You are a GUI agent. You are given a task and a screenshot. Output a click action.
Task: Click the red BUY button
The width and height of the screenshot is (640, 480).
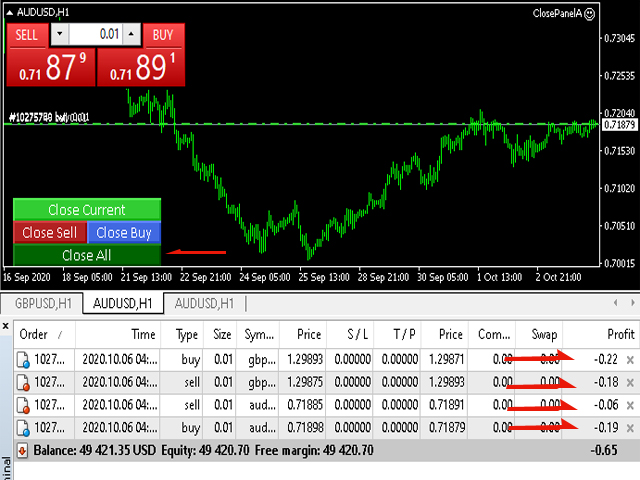[163, 35]
